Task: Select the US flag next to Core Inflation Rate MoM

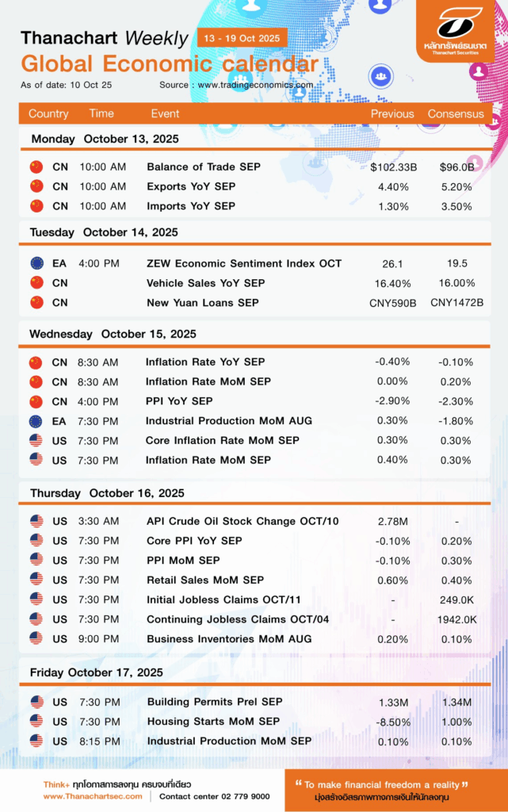Action: [36, 441]
